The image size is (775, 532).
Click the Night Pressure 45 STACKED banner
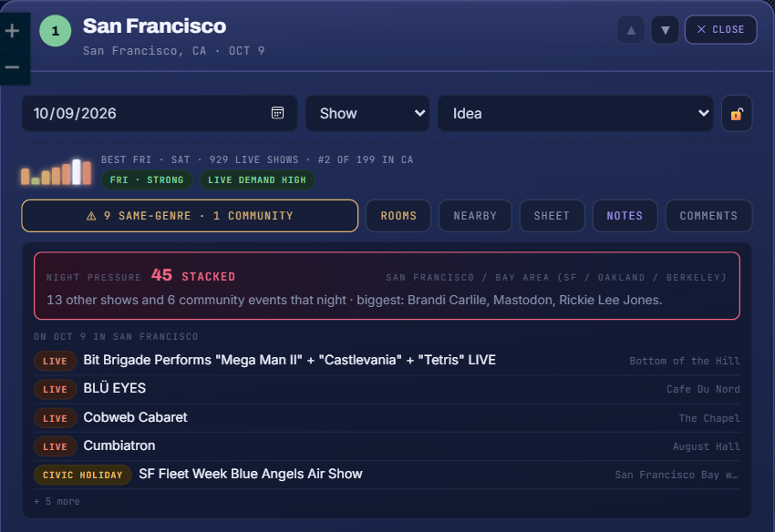tap(387, 286)
